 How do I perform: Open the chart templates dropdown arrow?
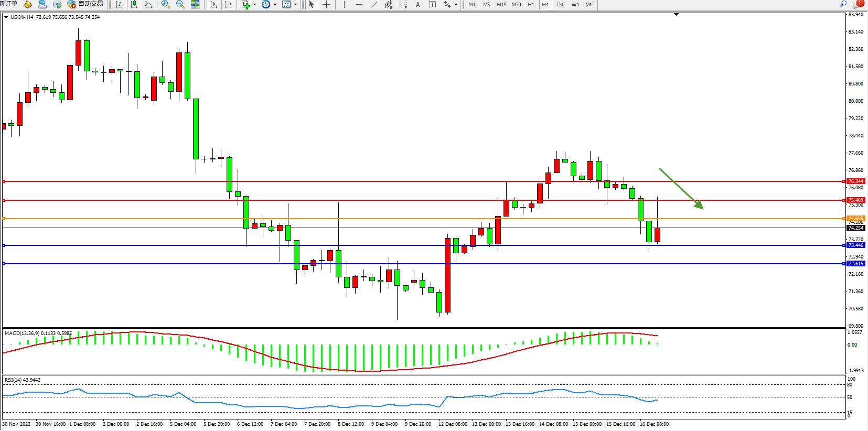pyautogui.click(x=295, y=5)
